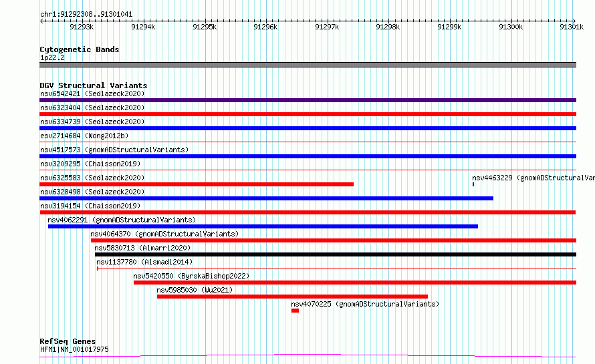The image size is (595, 364).
Task: Click the 91297k ruler tick label
Action: coord(327,27)
